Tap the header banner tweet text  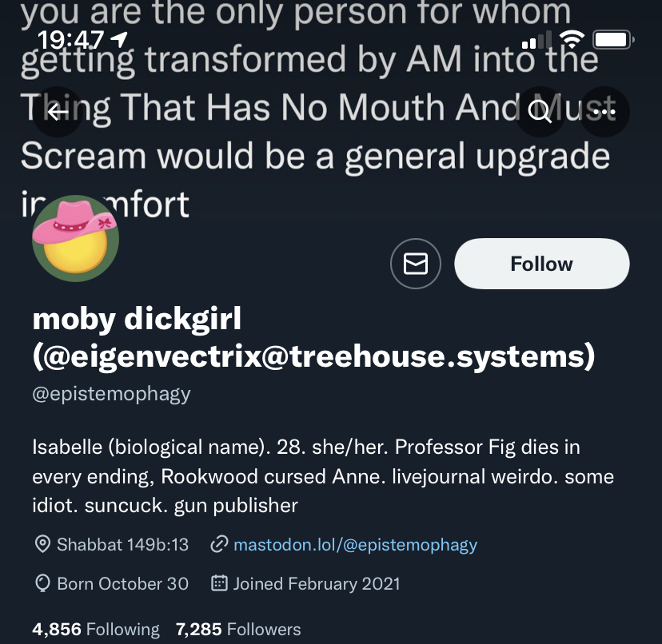pos(317,109)
